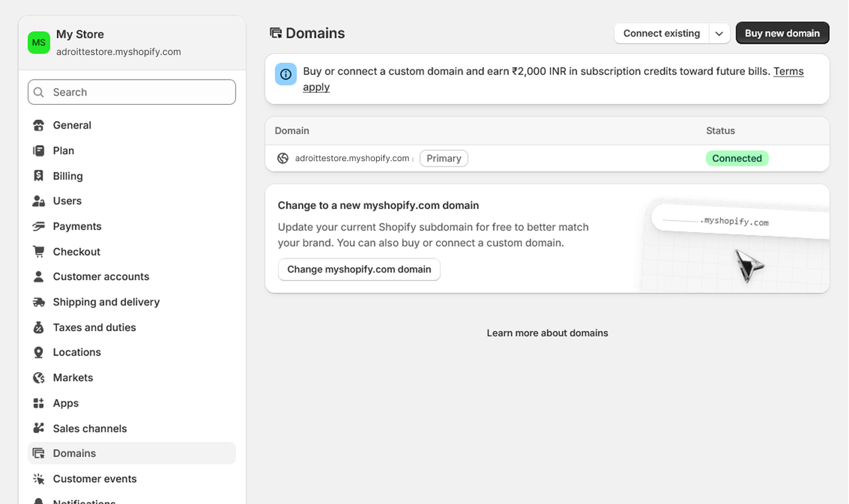Click the Checkout cart icon
The image size is (849, 504).
[x=38, y=251]
